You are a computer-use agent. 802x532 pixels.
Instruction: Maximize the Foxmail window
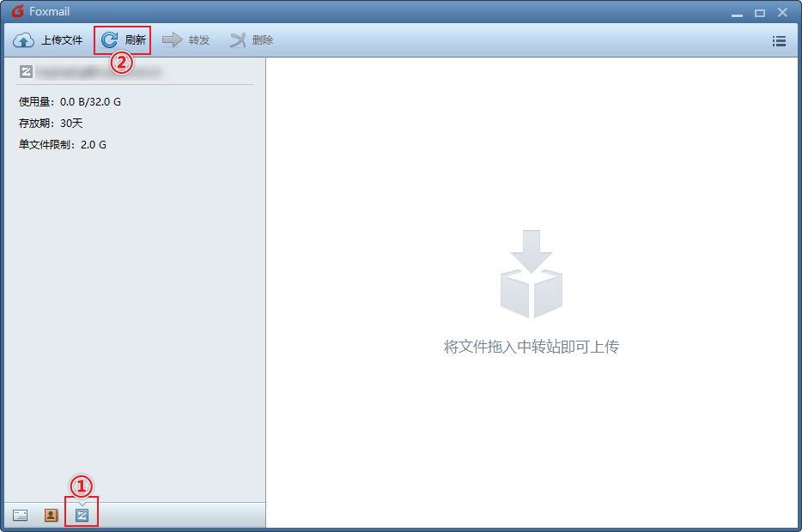[759, 13]
